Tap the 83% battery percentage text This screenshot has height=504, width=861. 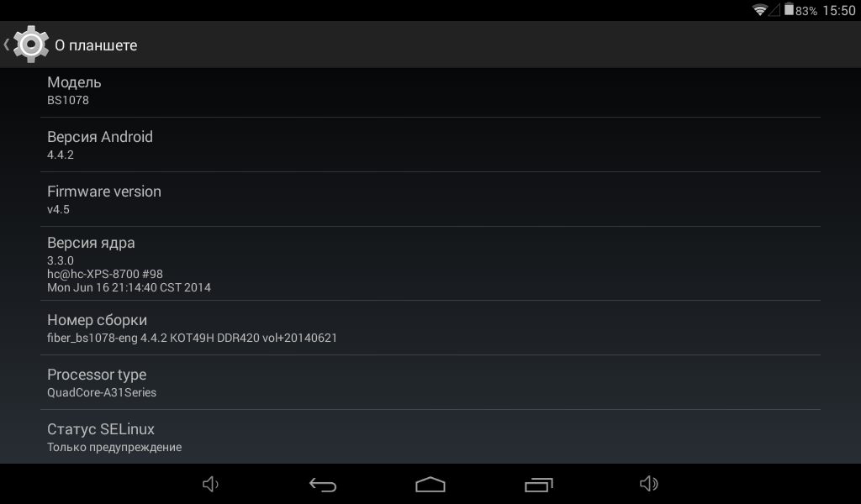click(806, 11)
